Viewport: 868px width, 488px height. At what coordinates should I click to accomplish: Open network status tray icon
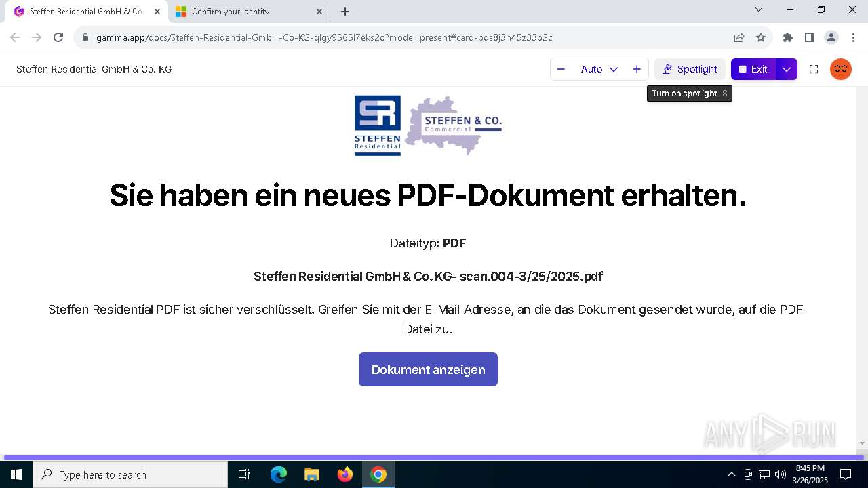[x=764, y=474]
